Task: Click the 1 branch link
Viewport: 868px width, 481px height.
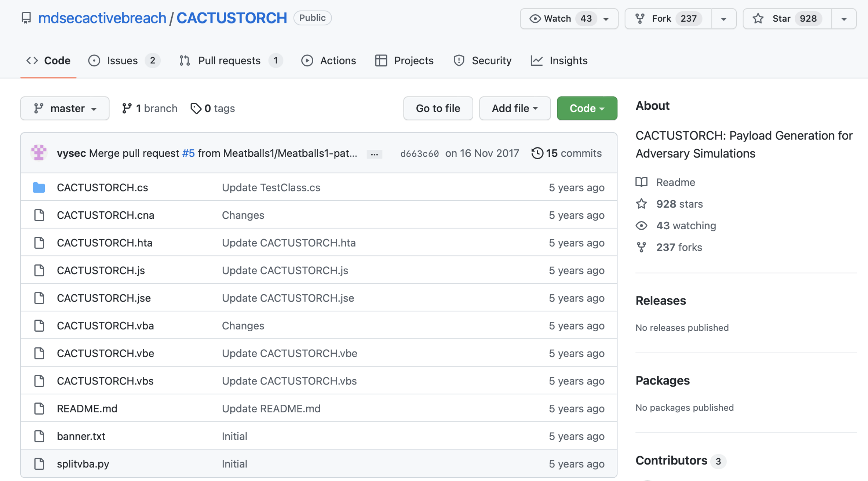Action: [x=150, y=108]
